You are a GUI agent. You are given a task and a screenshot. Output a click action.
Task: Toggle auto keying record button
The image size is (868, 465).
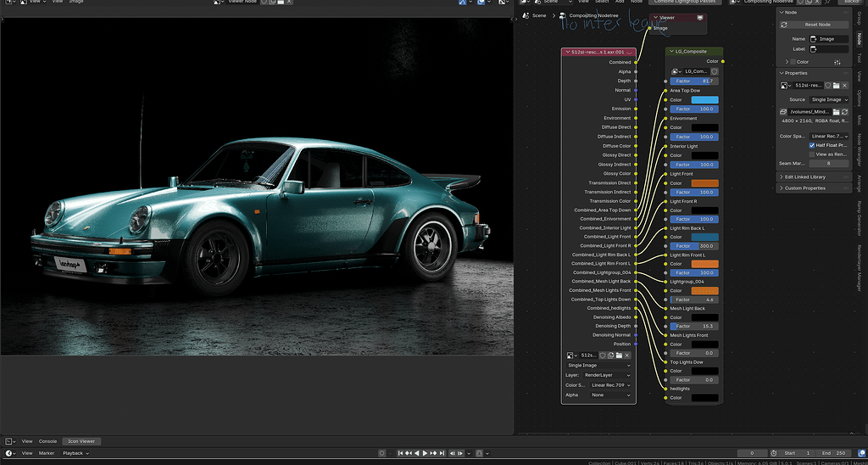coord(382,453)
